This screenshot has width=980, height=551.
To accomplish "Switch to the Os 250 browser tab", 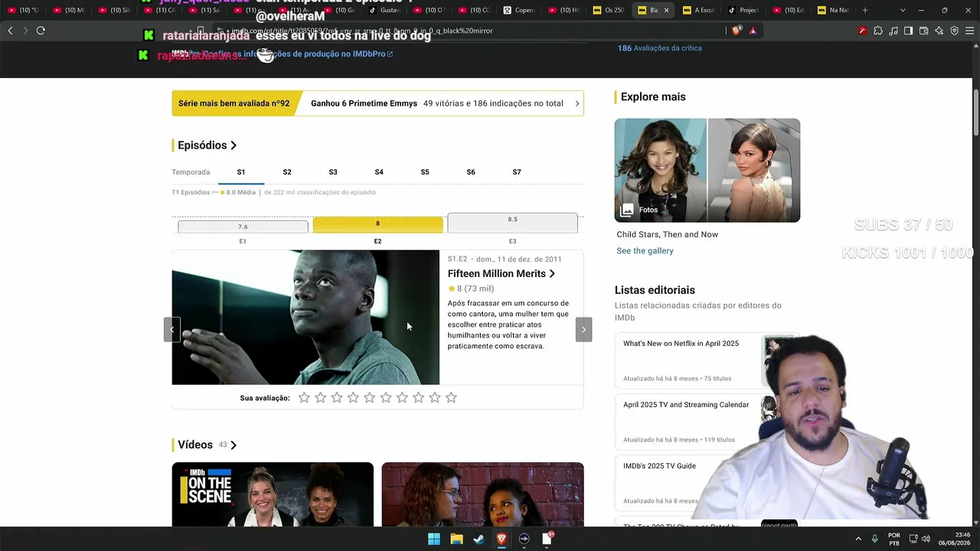I will (609, 10).
